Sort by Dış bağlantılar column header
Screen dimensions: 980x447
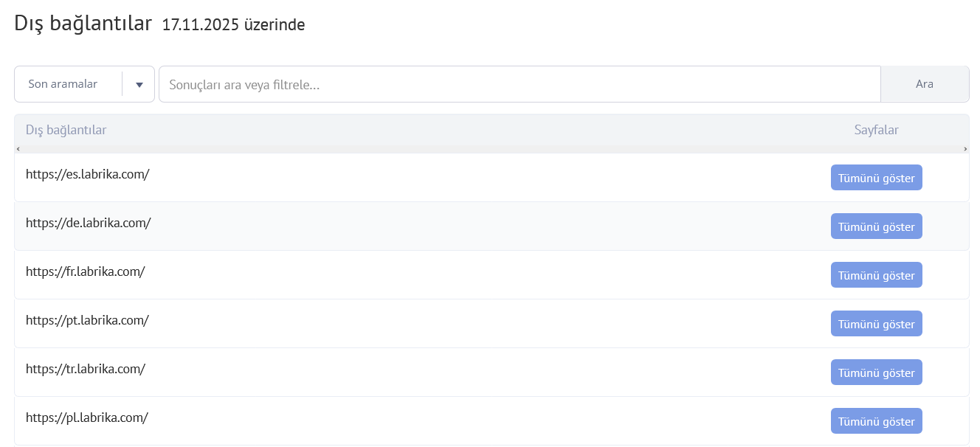[x=66, y=130]
